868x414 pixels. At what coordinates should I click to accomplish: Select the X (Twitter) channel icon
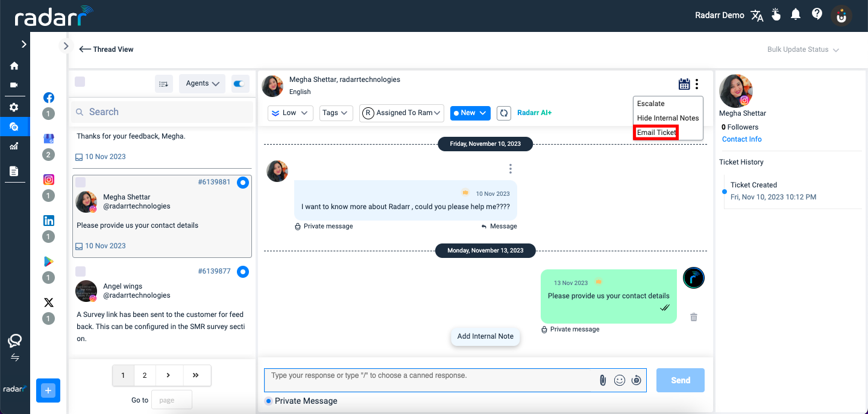49,303
